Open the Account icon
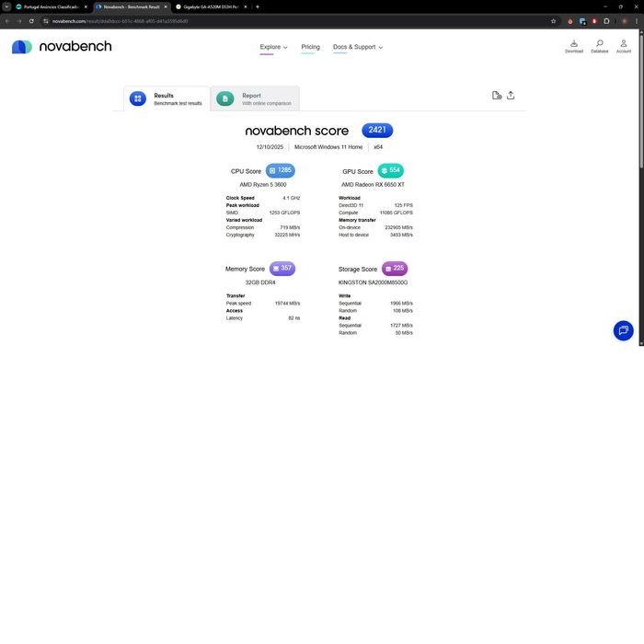Image resolution: width=644 pixels, height=644 pixels. (624, 46)
